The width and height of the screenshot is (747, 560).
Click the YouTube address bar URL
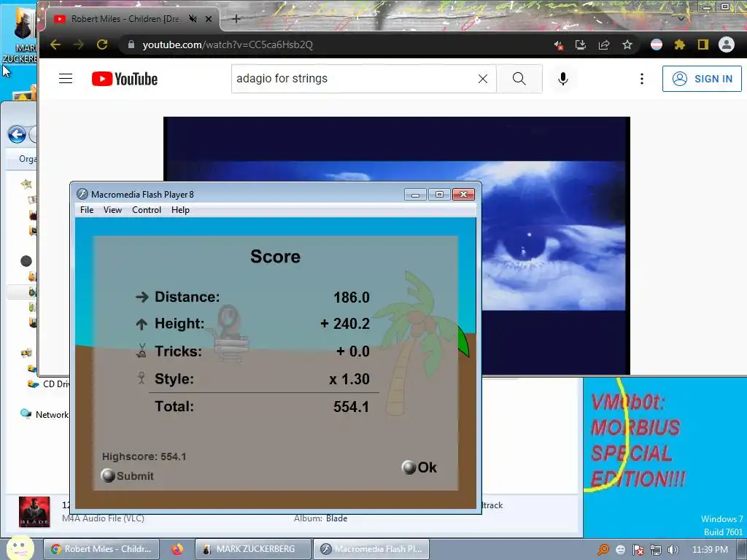tap(228, 44)
